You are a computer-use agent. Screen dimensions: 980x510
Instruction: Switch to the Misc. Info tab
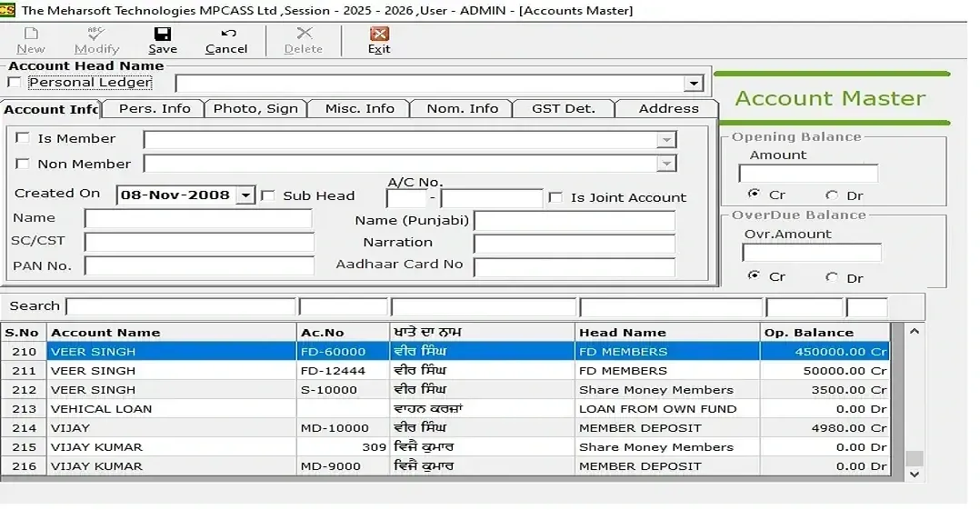tap(359, 108)
